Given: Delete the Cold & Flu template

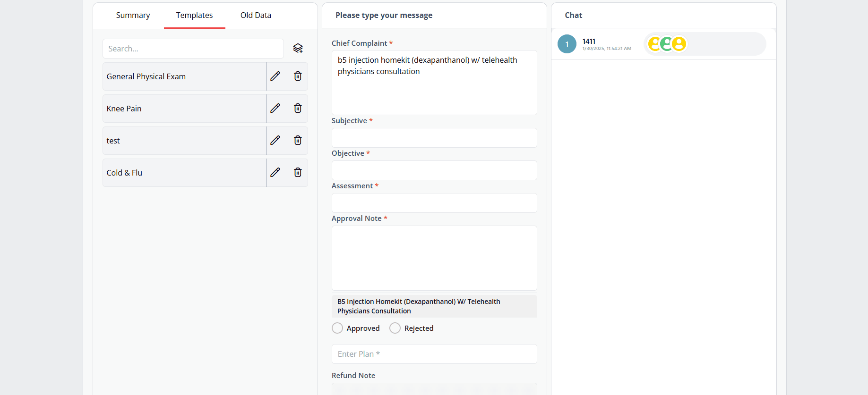Looking at the screenshot, I should click(x=298, y=172).
